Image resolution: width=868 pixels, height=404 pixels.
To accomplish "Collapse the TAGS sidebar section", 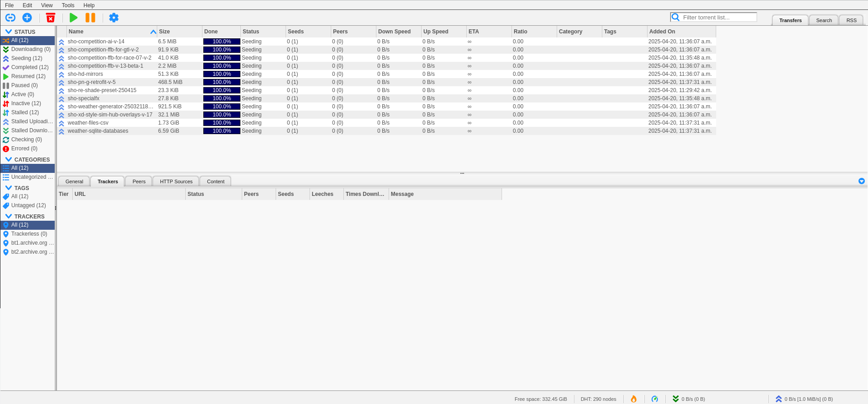I will click(9, 188).
